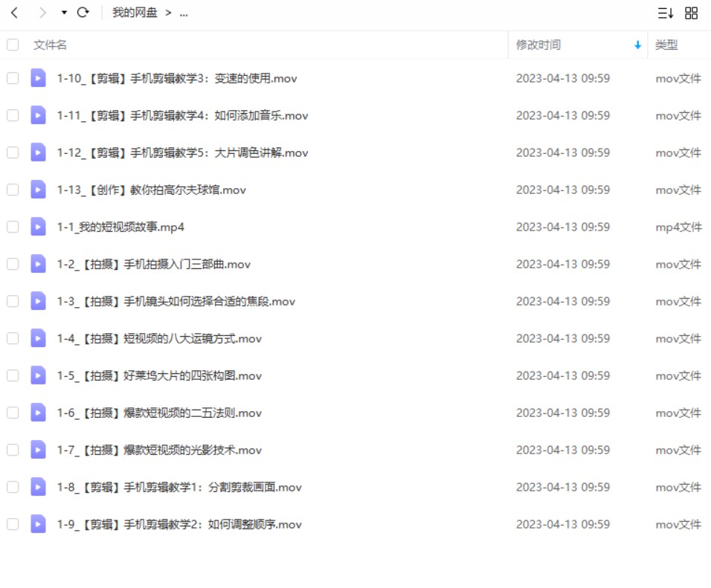Check the box for 1-9 如何调整顺序.mov

[13, 525]
